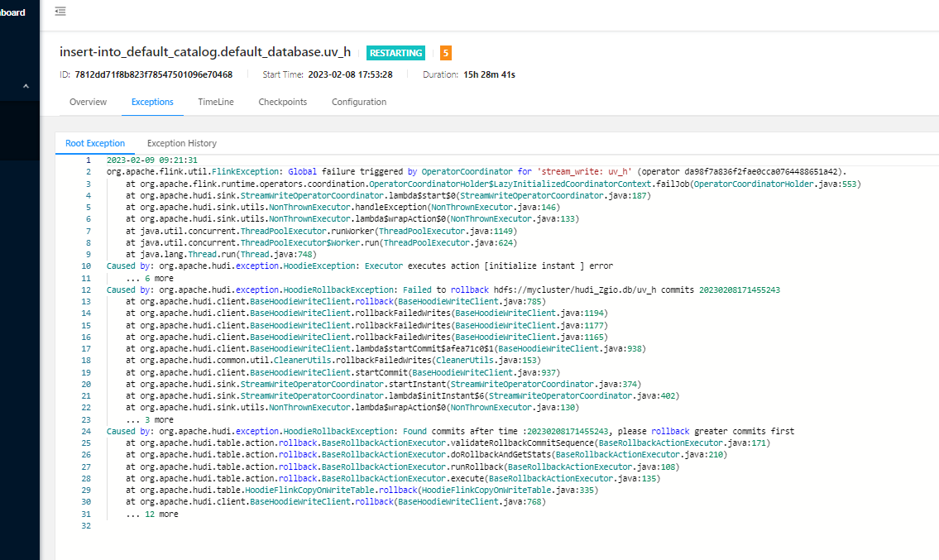The width and height of the screenshot is (939, 560).
Task: Click the '... 6 more' line
Action: click(x=150, y=279)
